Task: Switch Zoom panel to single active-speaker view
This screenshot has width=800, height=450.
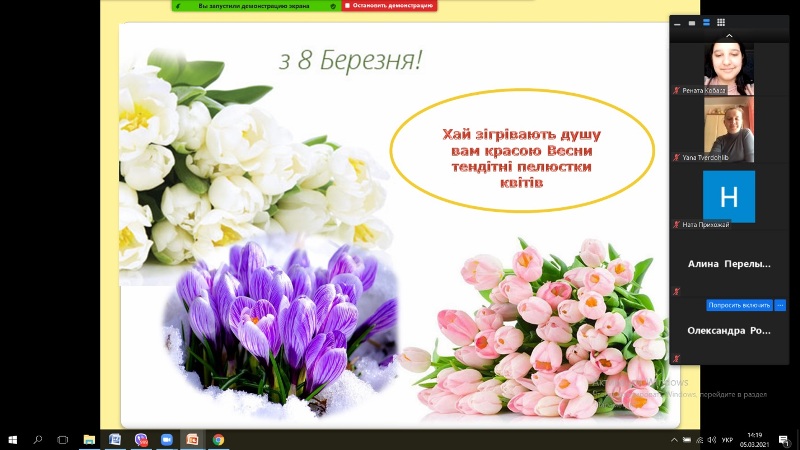Action: coord(692,22)
